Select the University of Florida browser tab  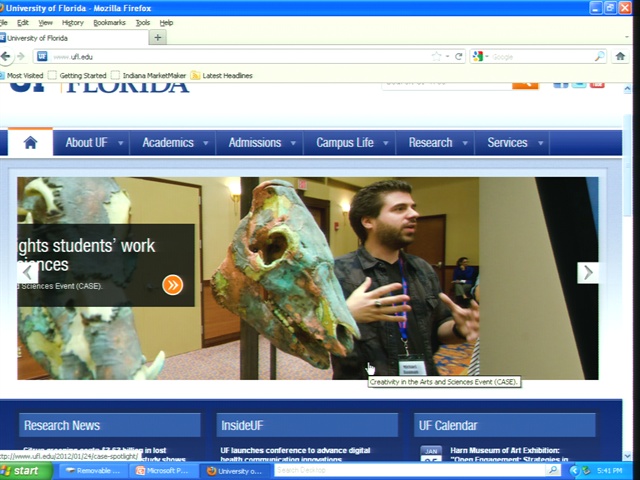[73, 38]
